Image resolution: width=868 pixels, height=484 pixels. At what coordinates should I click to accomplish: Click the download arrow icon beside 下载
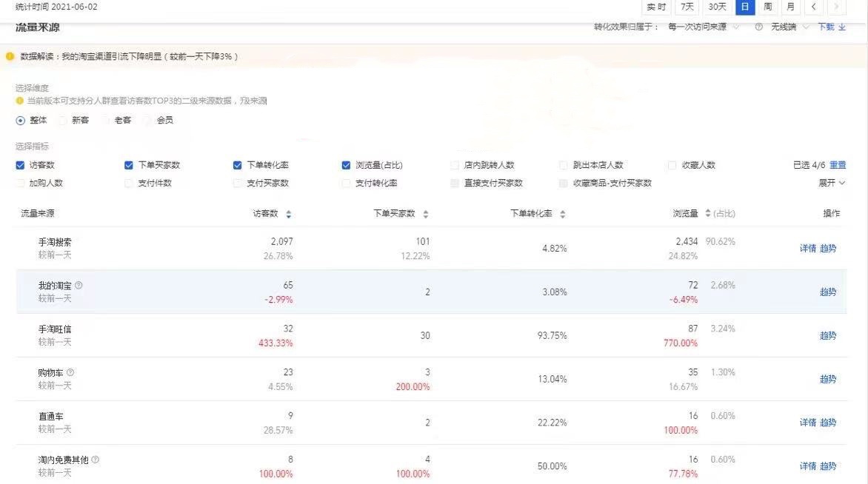pyautogui.click(x=842, y=27)
